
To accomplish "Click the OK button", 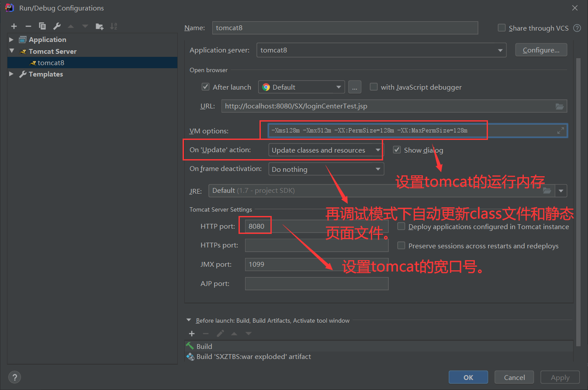I will [x=468, y=377].
